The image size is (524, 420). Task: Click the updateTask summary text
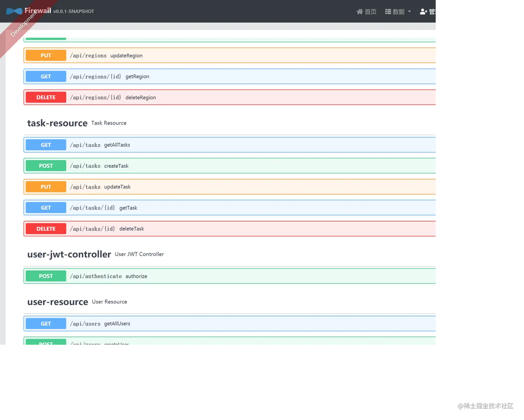point(117,187)
